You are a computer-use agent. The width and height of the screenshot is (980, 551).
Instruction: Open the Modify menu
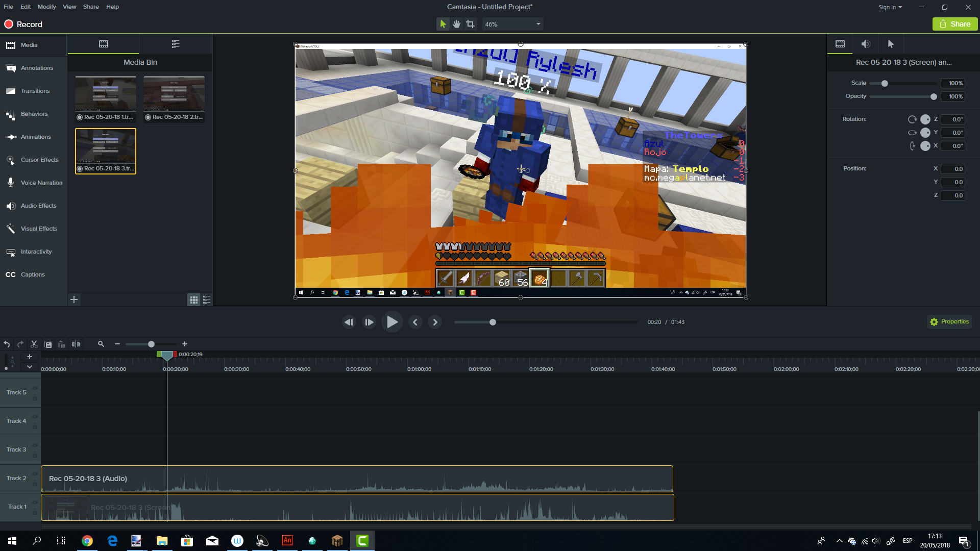[46, 7]
